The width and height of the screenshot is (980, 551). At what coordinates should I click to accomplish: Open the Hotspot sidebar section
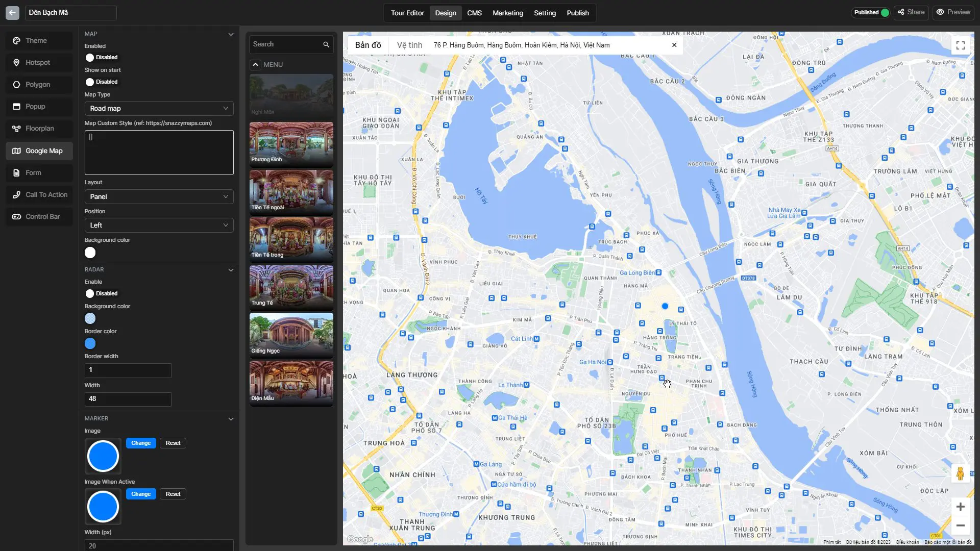coord(39,63)
